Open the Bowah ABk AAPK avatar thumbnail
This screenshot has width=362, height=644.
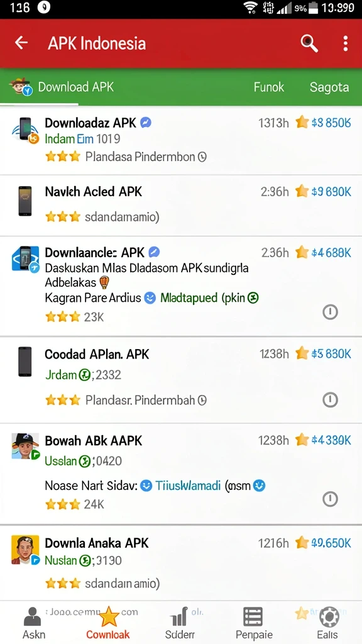click(25, 446)
